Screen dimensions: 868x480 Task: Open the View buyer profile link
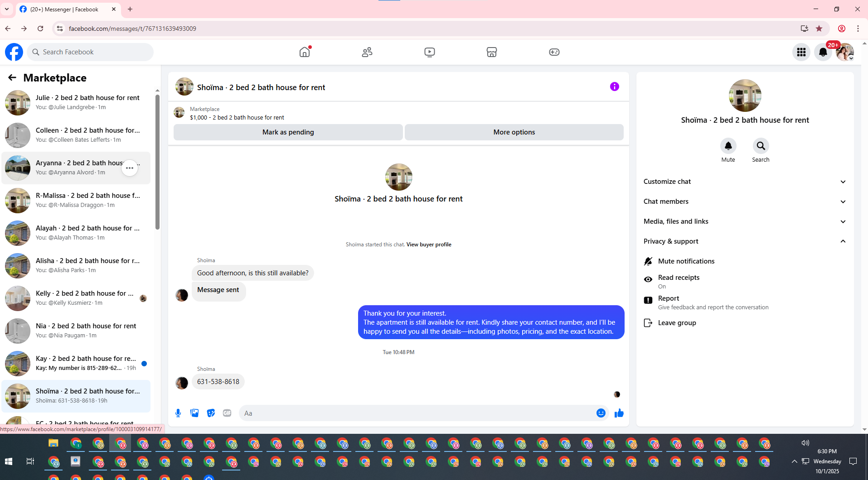(429, 245)
